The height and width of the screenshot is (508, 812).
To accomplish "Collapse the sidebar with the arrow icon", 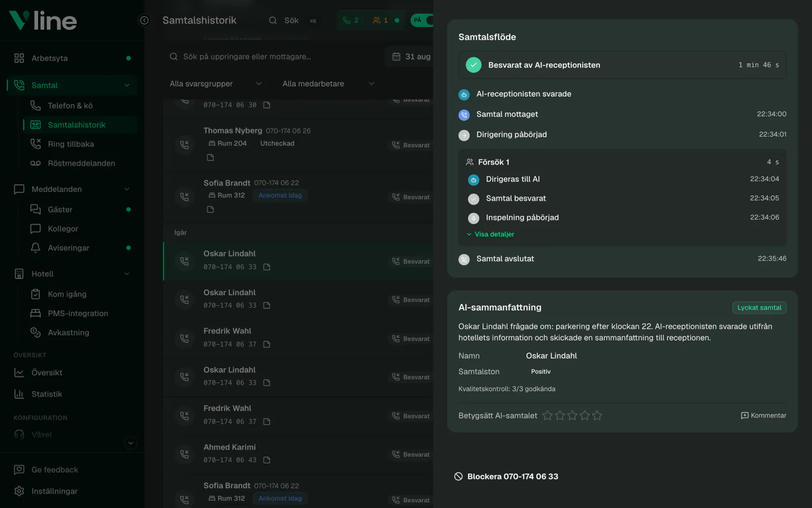I will click(x=145, y=20).
